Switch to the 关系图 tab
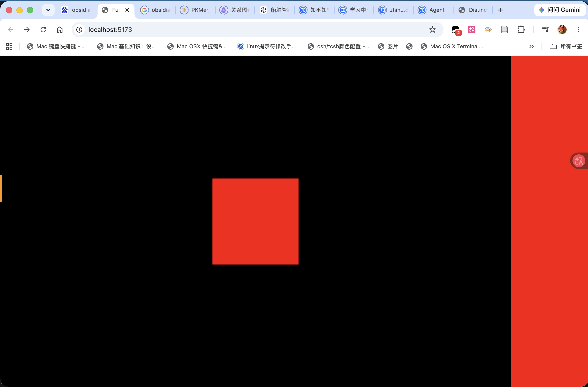The width and height of the screenshot is (588, 387). (x=234, y=10)
